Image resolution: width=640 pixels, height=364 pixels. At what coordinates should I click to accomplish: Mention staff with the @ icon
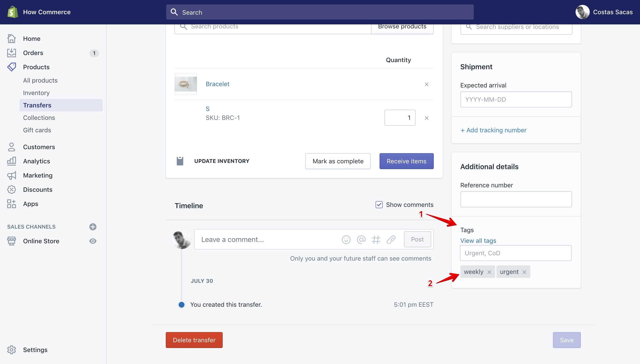(361, 239)
